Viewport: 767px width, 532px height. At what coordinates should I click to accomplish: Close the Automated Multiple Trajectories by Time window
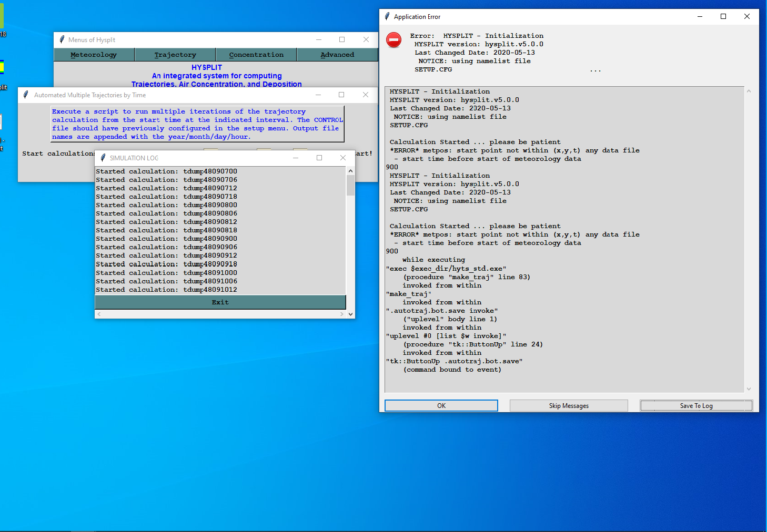tap(366, 95)
